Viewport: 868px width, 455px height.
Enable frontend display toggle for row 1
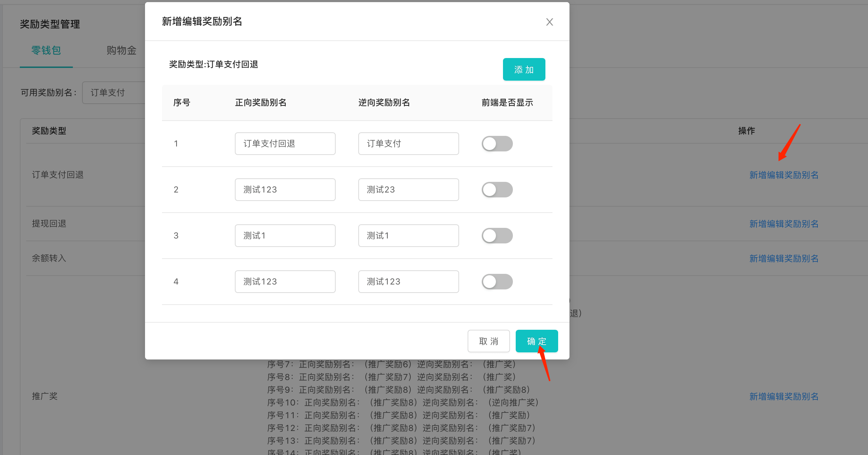tap(497, 143)
